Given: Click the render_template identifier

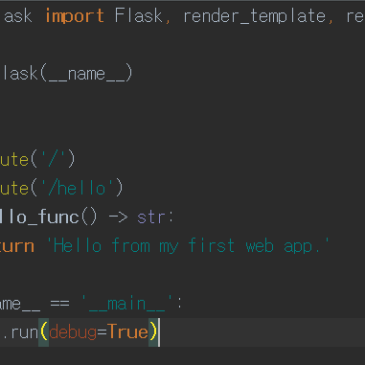Looking at the screenshot, I should tap(254, 17).
